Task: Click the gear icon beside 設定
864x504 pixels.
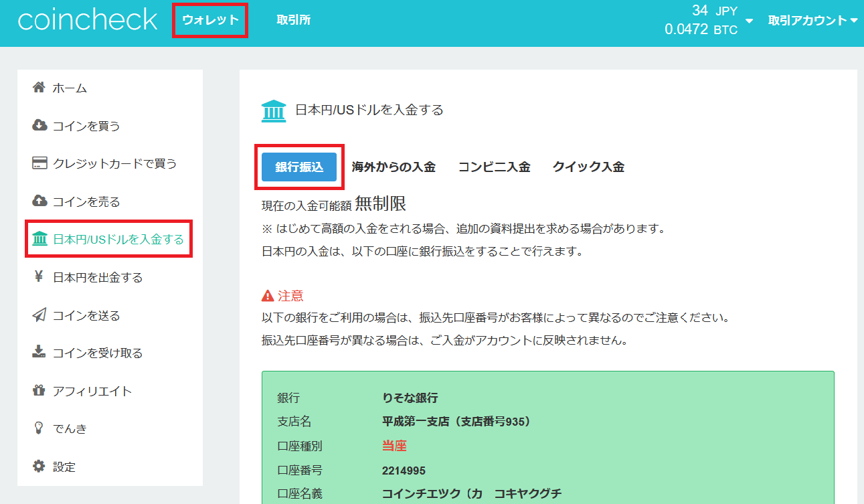Action: pos(39,467)
